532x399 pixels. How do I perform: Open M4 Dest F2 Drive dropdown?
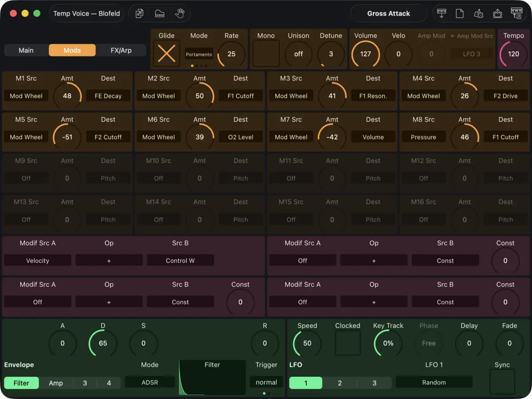point(506,96)
